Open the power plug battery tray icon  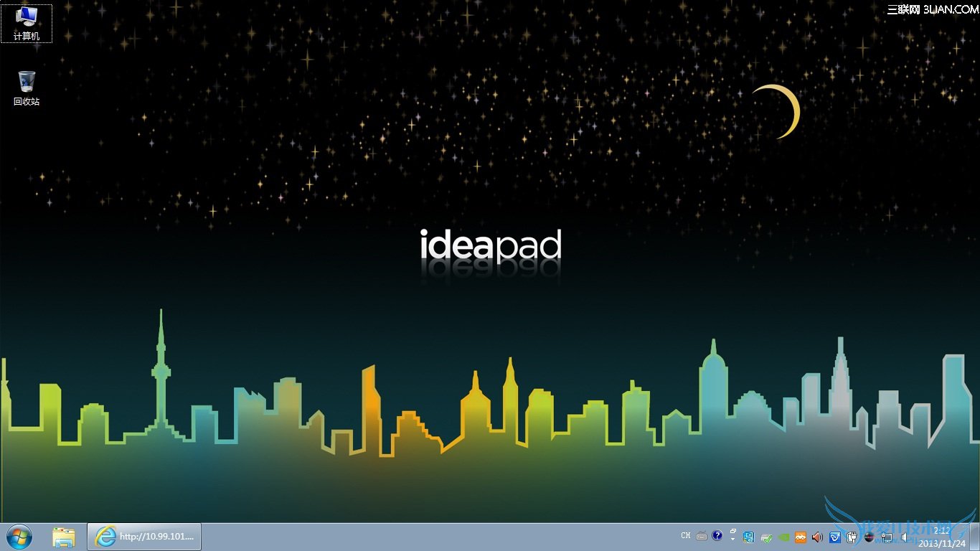point(852,537)
